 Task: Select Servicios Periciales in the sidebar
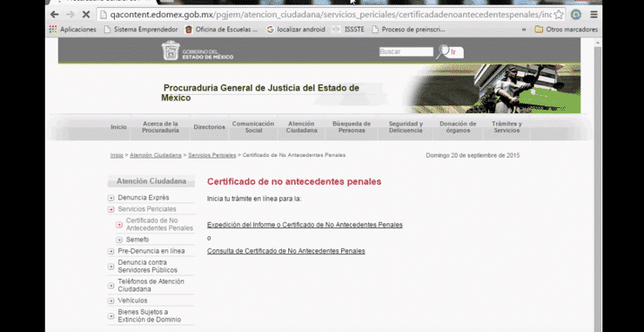[147, 209]
